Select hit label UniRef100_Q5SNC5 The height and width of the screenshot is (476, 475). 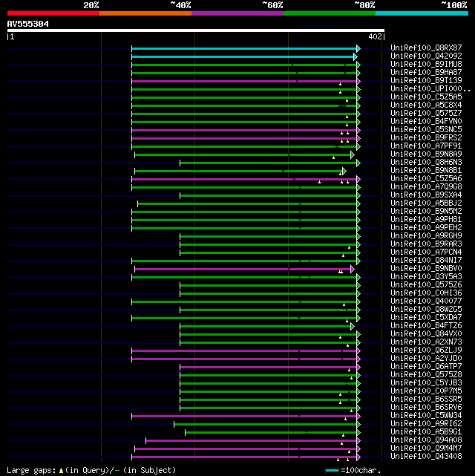[x=426, y=130]
